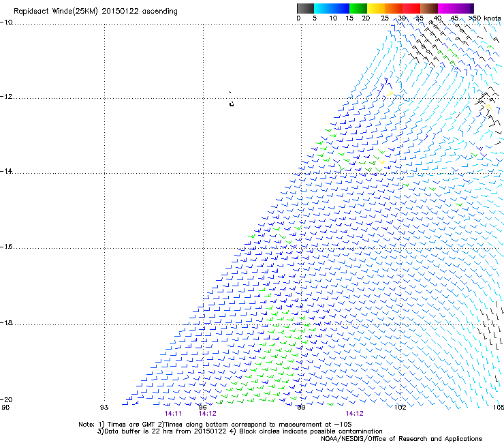Pick the magenta 40–45 knots color bar segment
Screen dimensions: 504x443
447,8
